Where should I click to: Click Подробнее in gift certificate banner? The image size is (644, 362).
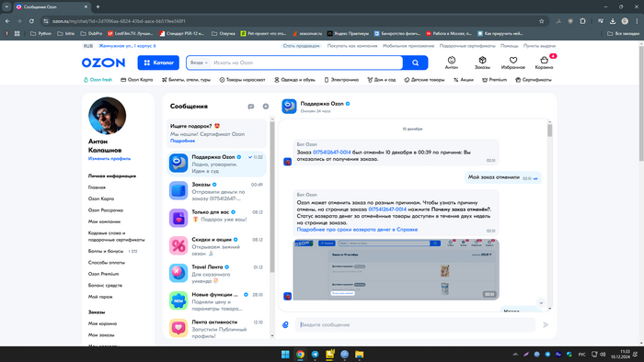point(183,141)
